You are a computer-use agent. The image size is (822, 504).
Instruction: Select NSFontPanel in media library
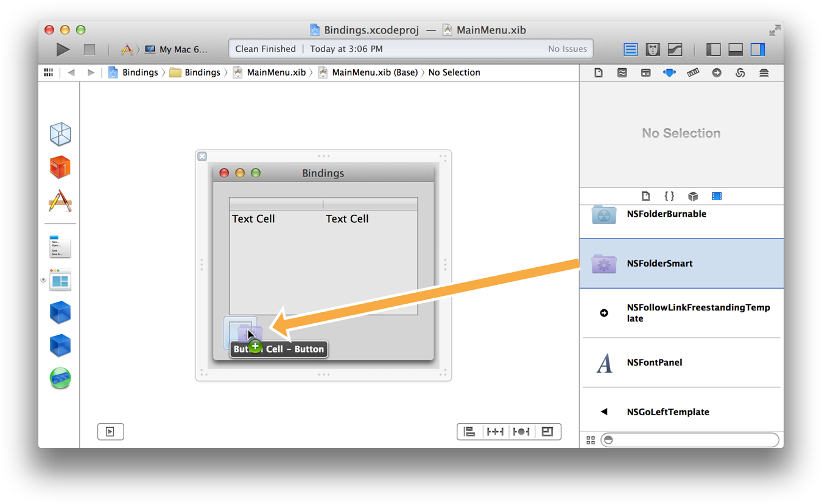681,363
